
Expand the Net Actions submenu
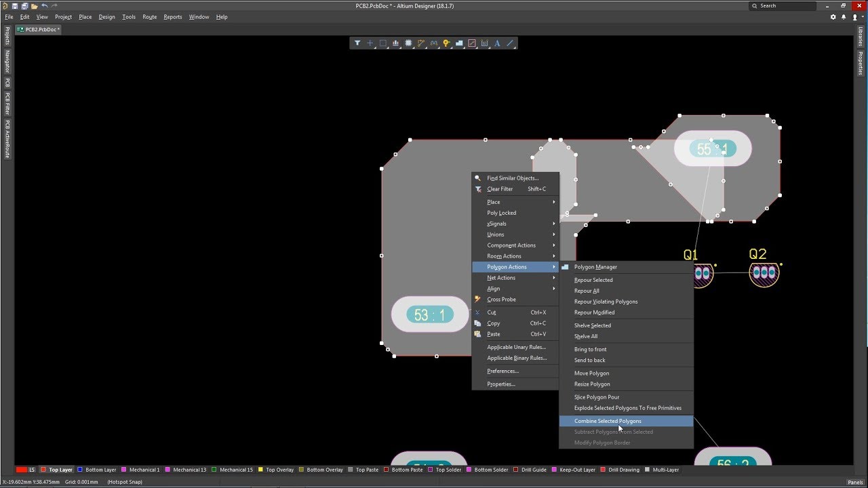click(x=515, y=278)
